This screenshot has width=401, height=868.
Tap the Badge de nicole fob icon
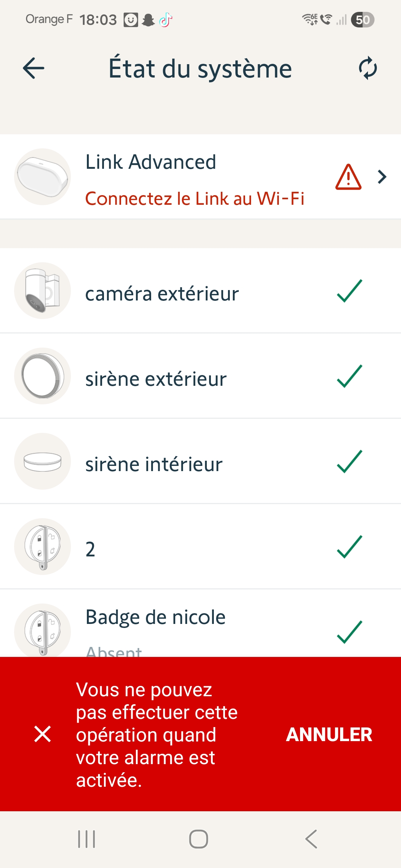coord(42,631)
